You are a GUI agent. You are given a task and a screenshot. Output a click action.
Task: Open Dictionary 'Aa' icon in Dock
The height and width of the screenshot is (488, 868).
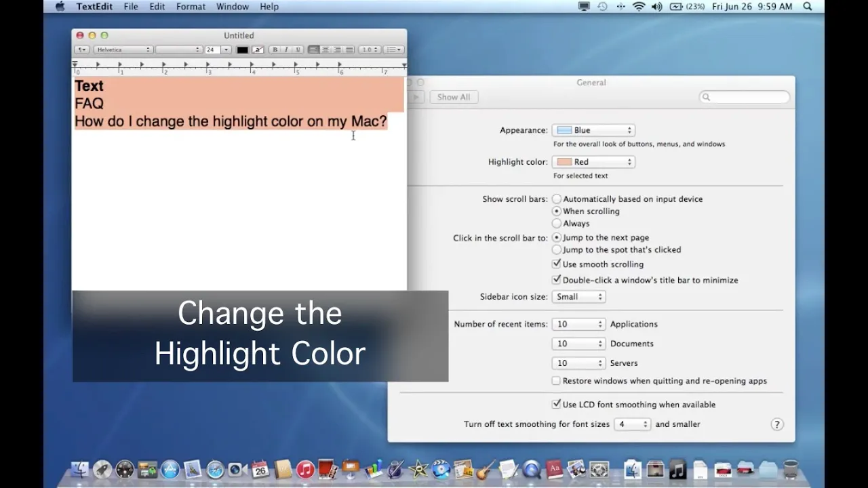point(555,469)
